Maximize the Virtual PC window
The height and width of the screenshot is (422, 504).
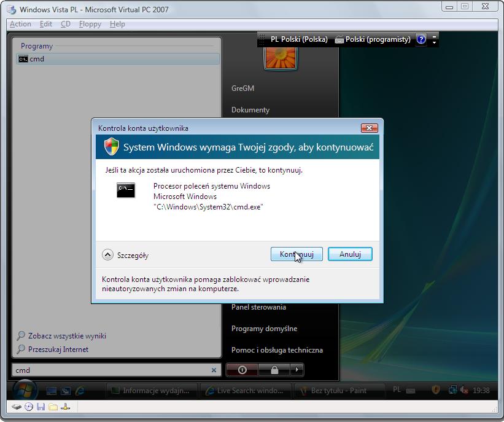tap(465, 6)
